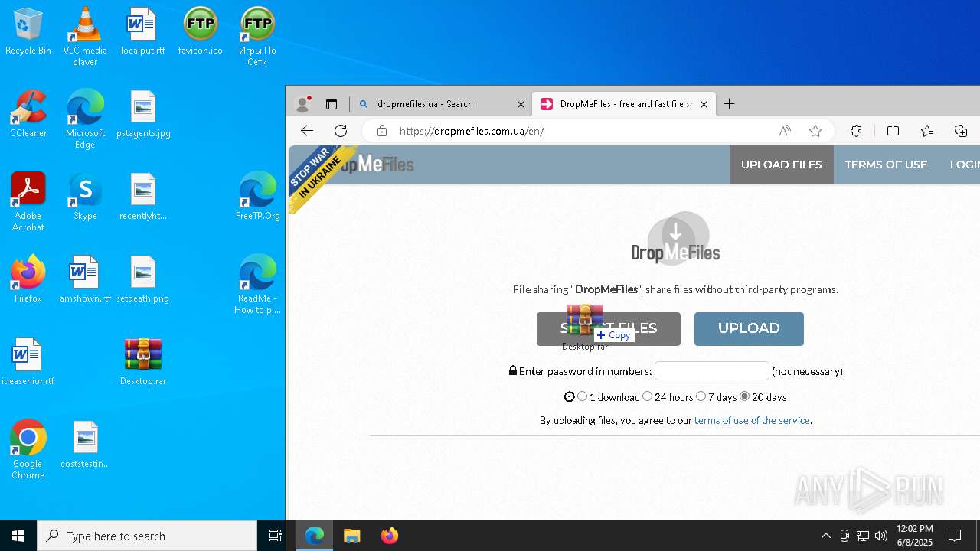
Task: Open Read aloud in address bar
Action: coord(785,131)
